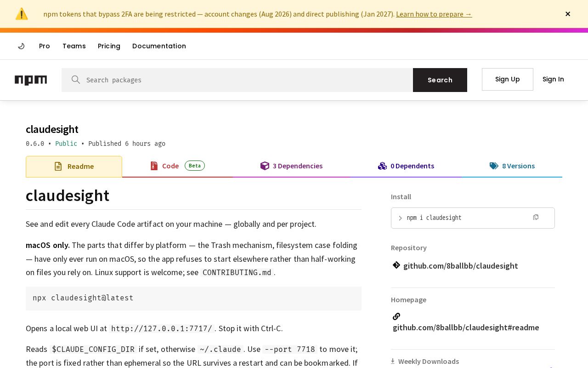Click the warning triangle icon in the banner
Screen dimensions: 588x368
[22, 14]
